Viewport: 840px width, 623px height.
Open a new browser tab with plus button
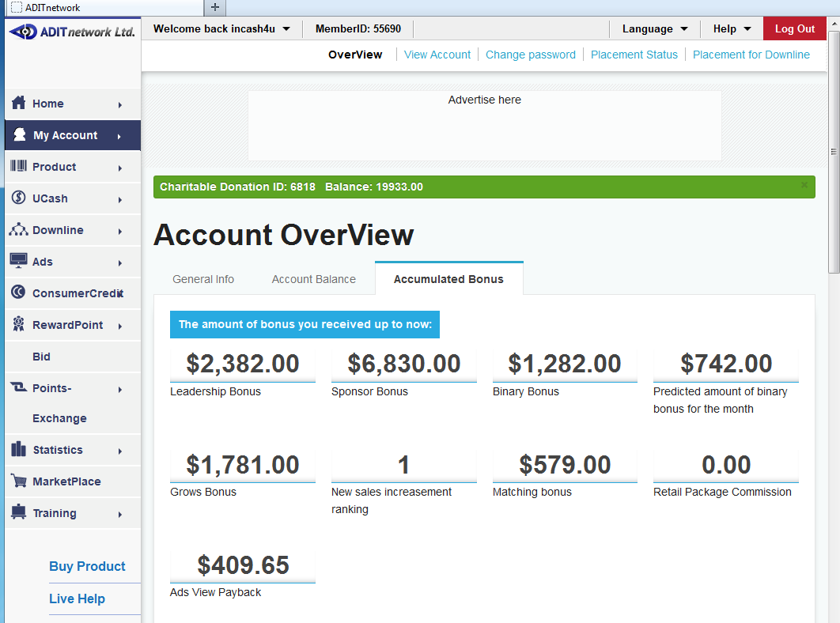click(x=215, y=7)
